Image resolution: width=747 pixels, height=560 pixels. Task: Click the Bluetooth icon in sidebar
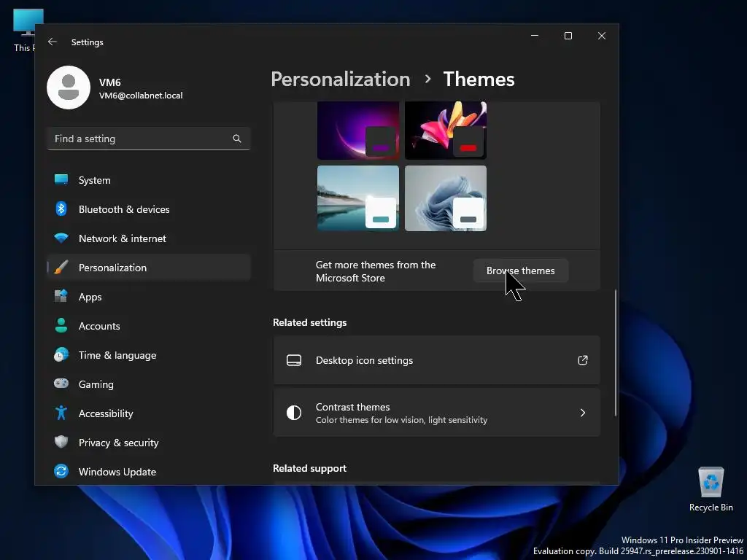61,209
